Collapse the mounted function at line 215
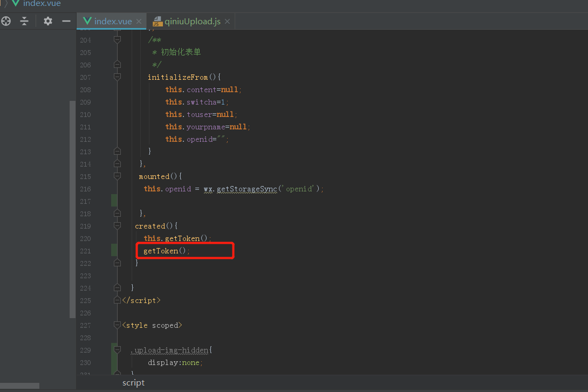Viewport: 588px width, 392px height. pos(117,176)
